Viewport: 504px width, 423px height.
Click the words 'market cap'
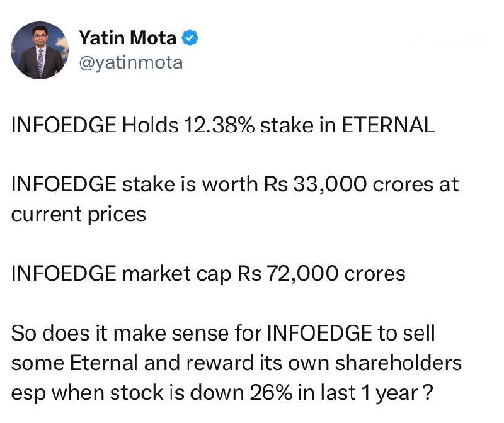[178, 274]
